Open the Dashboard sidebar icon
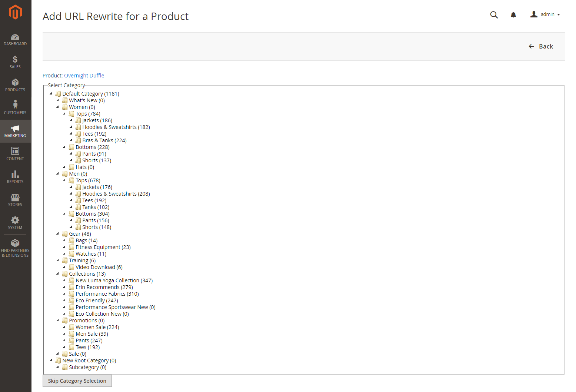The image size is (576, 392). point(15,37)
